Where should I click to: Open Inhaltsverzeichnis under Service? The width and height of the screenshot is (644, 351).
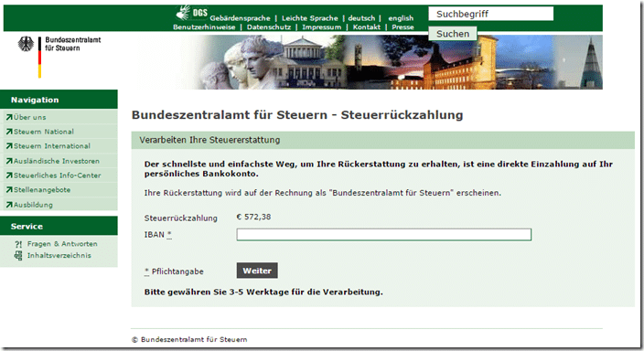pyautogui.click(x=59, y=255)
